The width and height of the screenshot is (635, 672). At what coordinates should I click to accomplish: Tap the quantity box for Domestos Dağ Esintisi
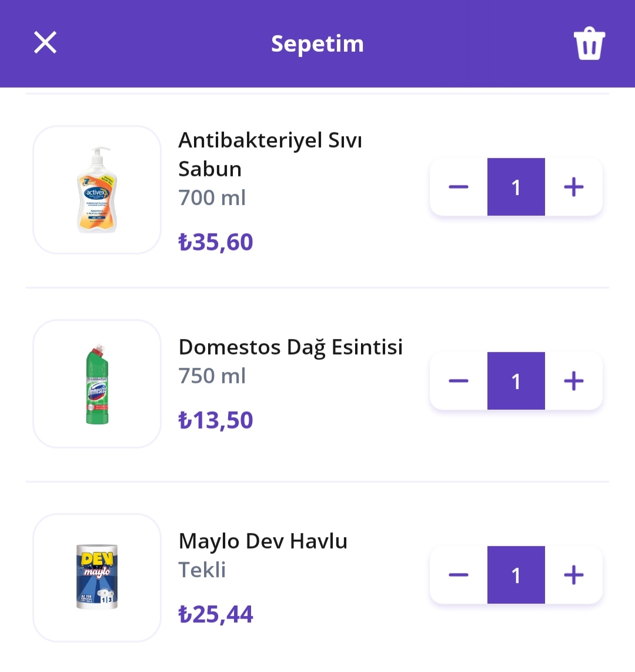516,381
